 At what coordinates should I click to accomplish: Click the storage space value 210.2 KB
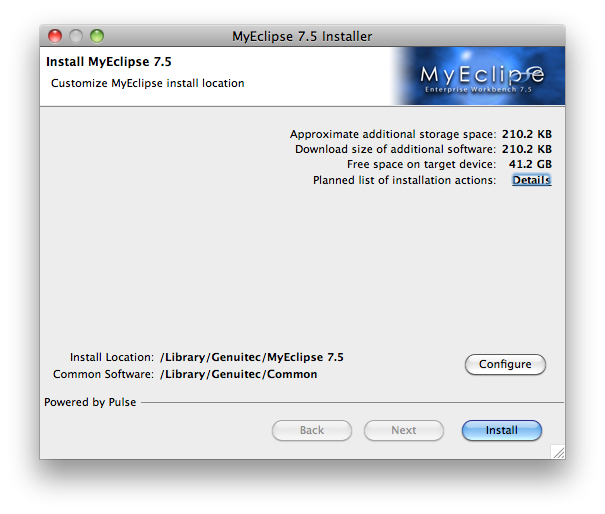(x=527, y=134)
